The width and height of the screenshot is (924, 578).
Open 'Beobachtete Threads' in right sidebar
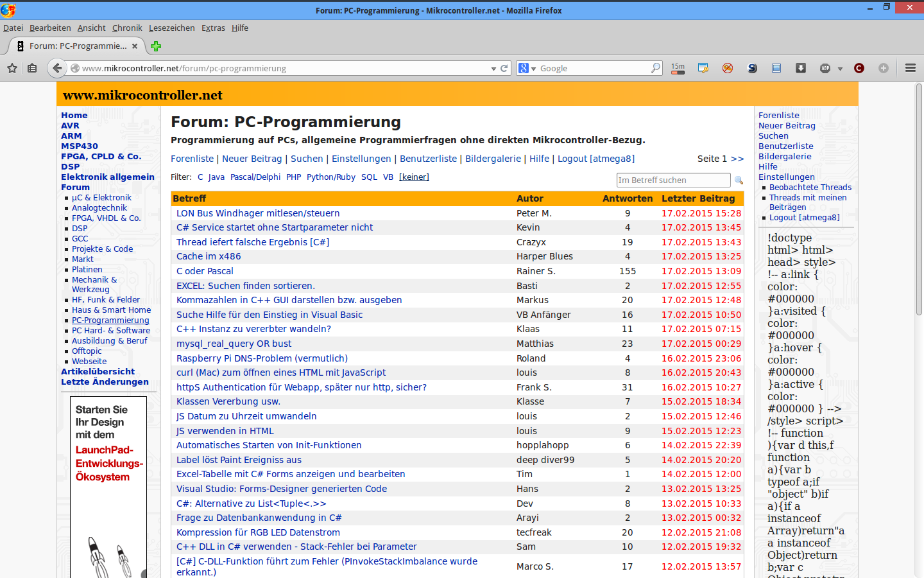(810, 188)
